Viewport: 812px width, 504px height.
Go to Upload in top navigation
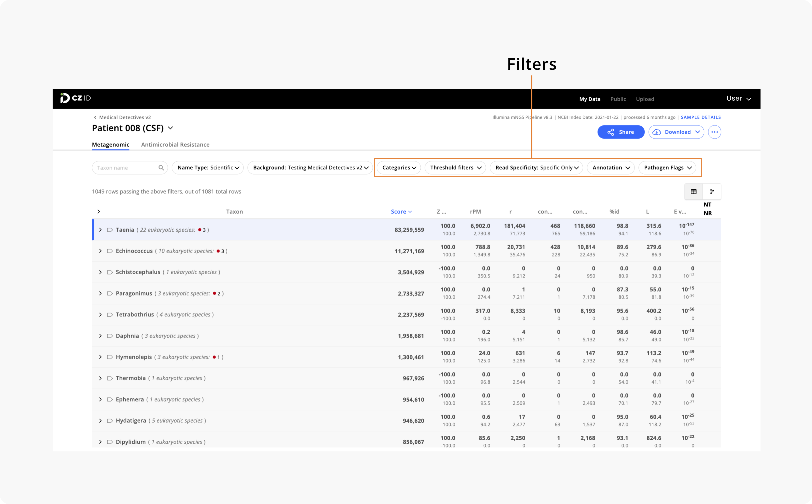point(645,99)
